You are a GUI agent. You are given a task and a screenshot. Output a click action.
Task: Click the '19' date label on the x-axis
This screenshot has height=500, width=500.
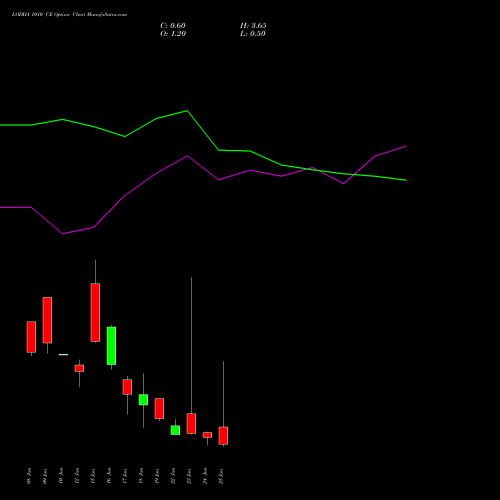pos(157,476)
